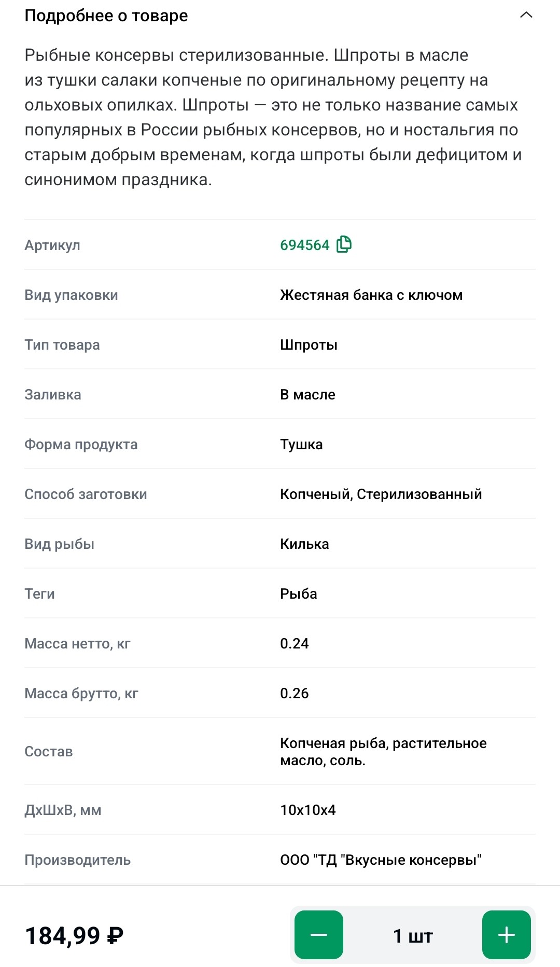Tap the "Килька" fish type value
Screen dimensions: 560x967
pyautogui.click(x=304, y=544)
